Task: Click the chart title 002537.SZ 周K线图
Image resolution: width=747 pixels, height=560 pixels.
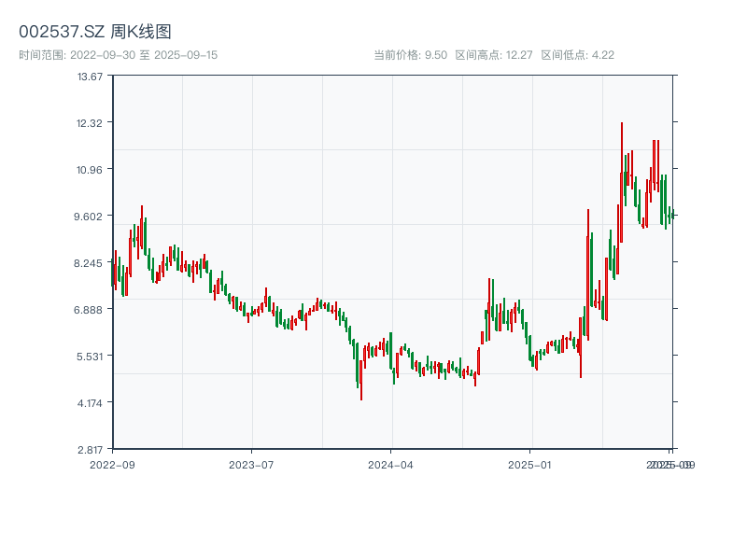Action: point(95,32)
